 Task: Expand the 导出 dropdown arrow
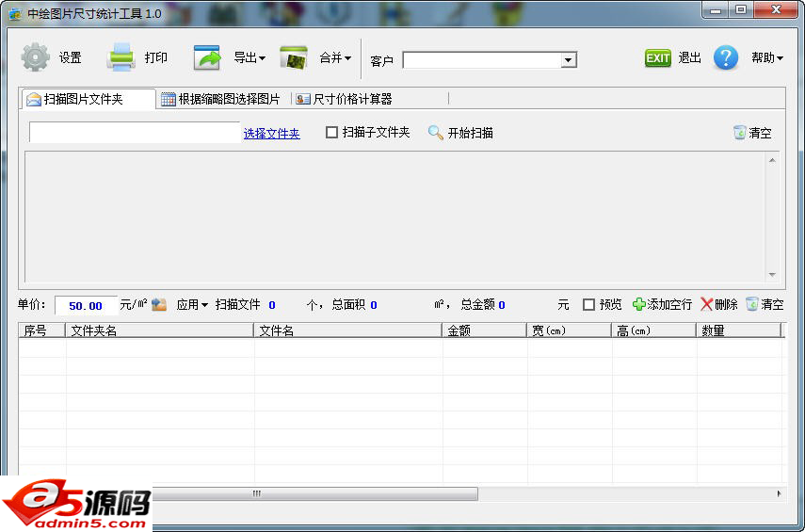coord(263,58)
